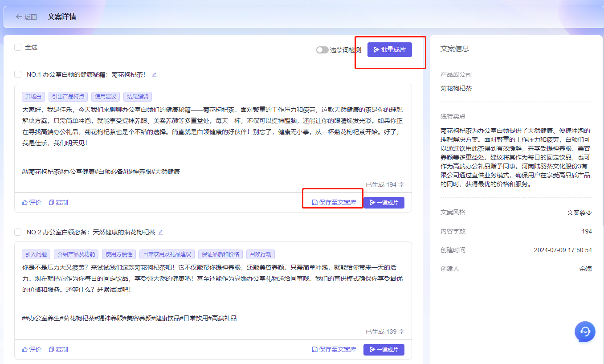
Task: Rate the NO.2 copy with 评价
Action: [x=32, y=349]
